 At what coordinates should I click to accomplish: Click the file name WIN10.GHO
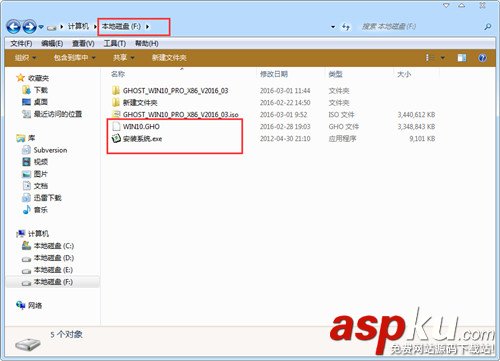tap(141, 126)
